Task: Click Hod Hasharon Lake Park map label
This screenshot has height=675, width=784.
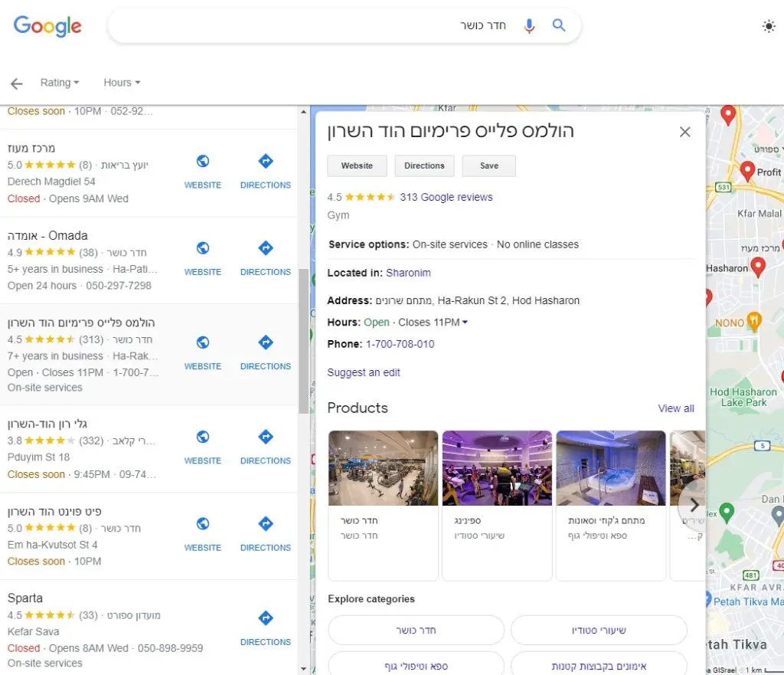Action: coord(743,398)
